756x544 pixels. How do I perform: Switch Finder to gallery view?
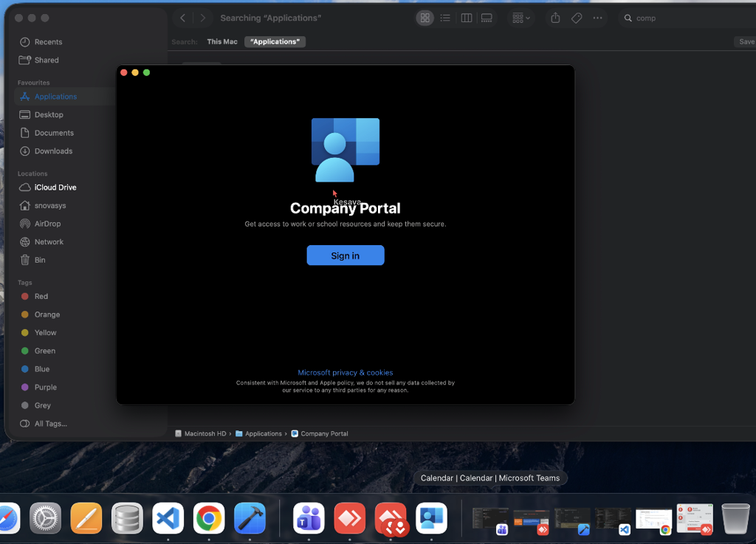(487, 18)
